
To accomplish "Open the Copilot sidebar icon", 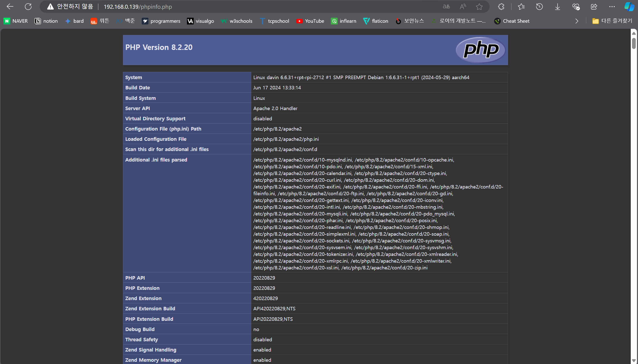I will [629, 7].
